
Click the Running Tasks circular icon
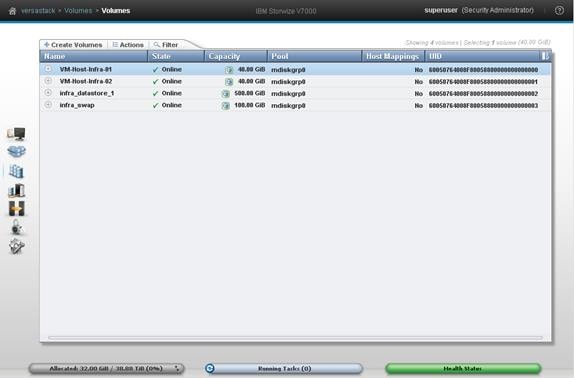pos(210,368)
